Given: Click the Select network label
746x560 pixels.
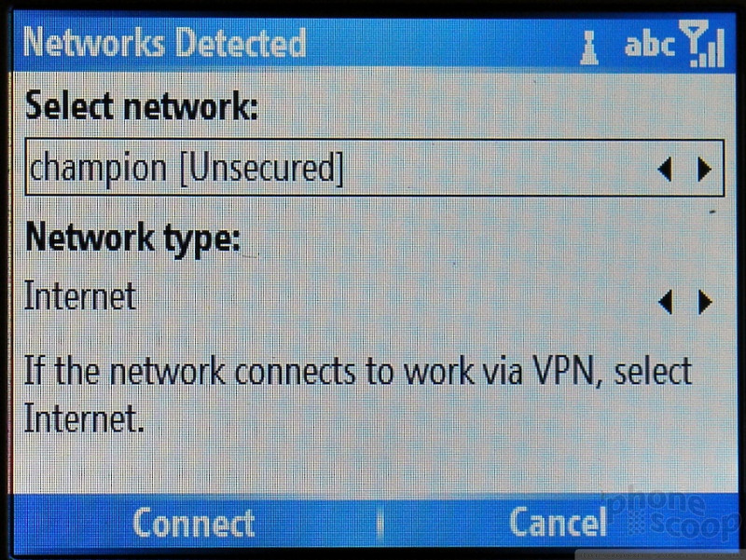Looking at the screenshot, I should (x=142, y=105).
